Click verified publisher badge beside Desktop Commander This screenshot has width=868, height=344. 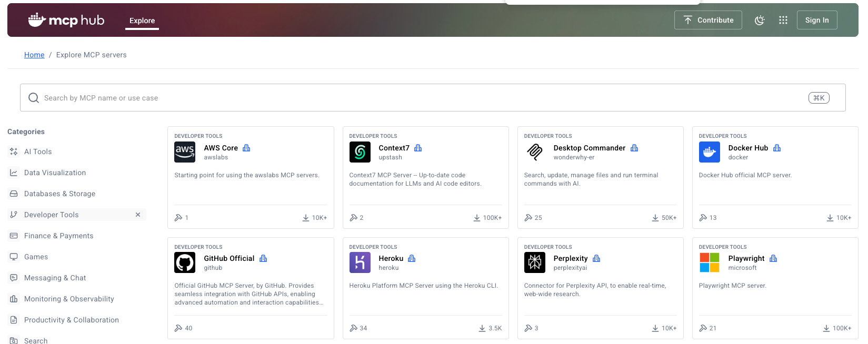tap(634, 148)
